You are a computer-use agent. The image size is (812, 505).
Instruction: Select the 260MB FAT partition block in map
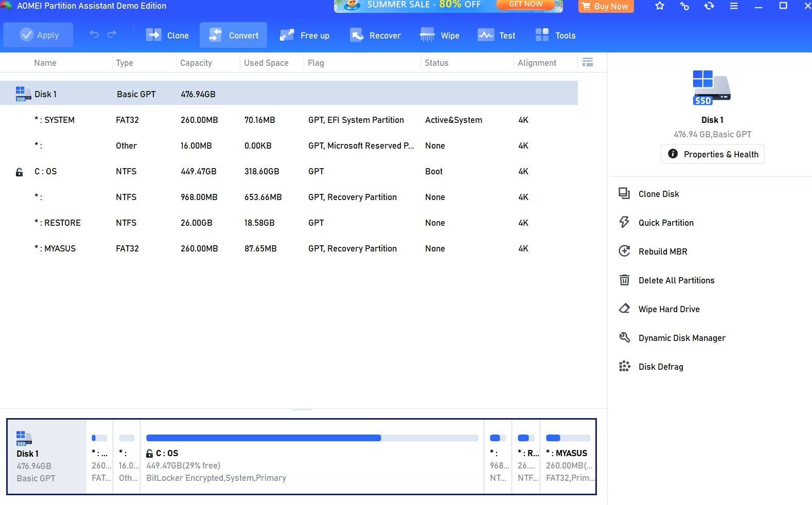(x=100, y=457)
